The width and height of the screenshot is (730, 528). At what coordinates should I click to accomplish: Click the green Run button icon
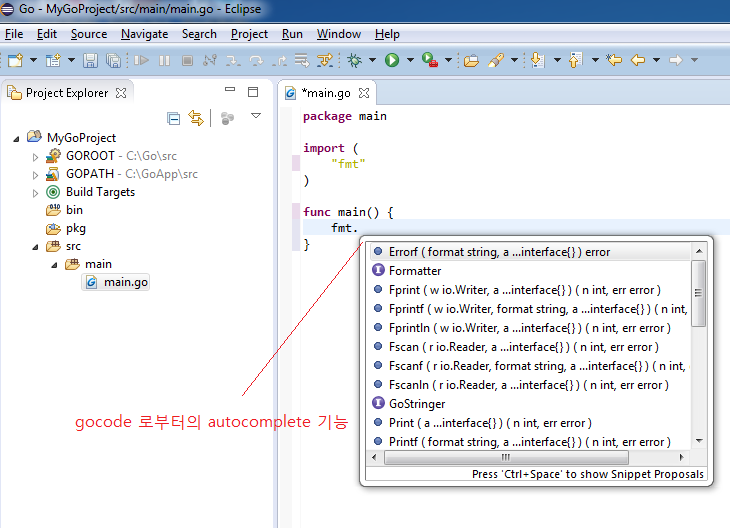(392, 60)
